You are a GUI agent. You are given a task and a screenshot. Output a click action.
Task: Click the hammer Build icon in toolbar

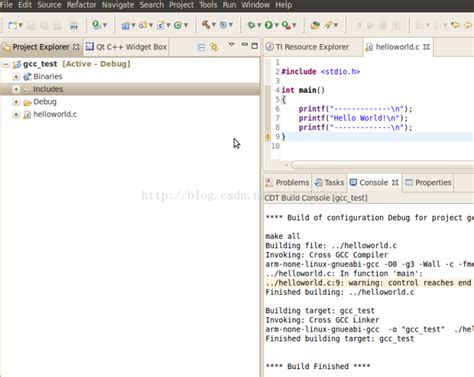(x=206, y=25)
